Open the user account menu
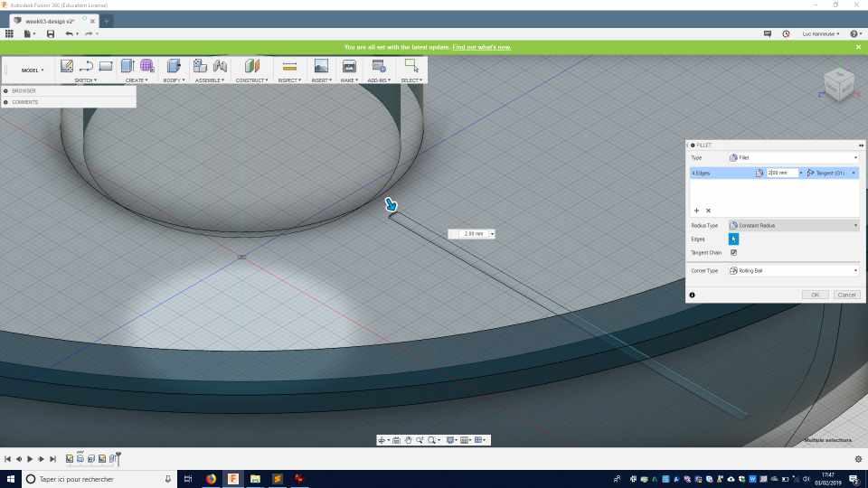The width and height of the screenshot is (868, 488). tap(821, 33)
